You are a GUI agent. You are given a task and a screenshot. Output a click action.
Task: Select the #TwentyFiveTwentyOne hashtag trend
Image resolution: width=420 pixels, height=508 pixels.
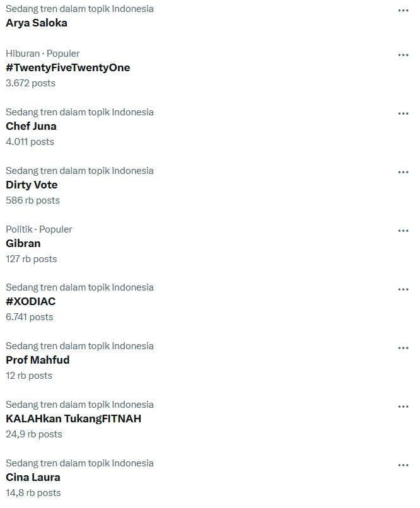(x=68, y=67)
